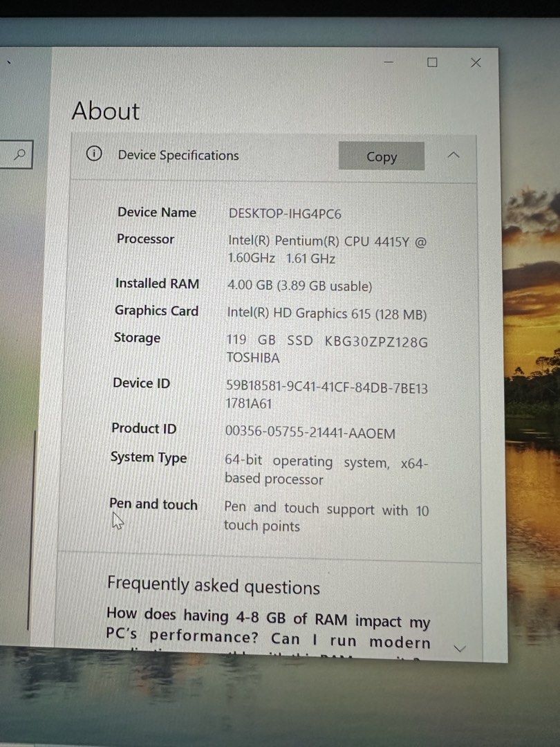The width and height of the screenshot is (560, 747).
Task: Click the System Type label
Action: pyautogui.click(x=149, y=457)
